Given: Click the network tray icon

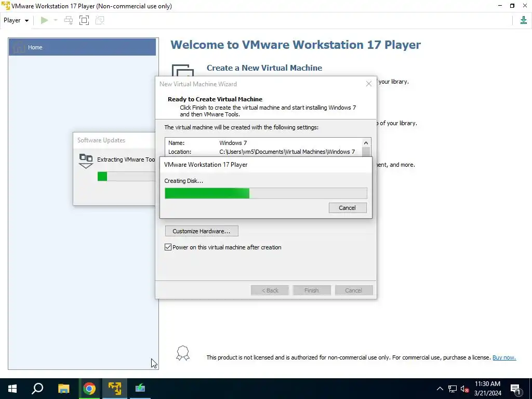Looking at the screenshot, I should pyautogui.click(x=453, y=389).
